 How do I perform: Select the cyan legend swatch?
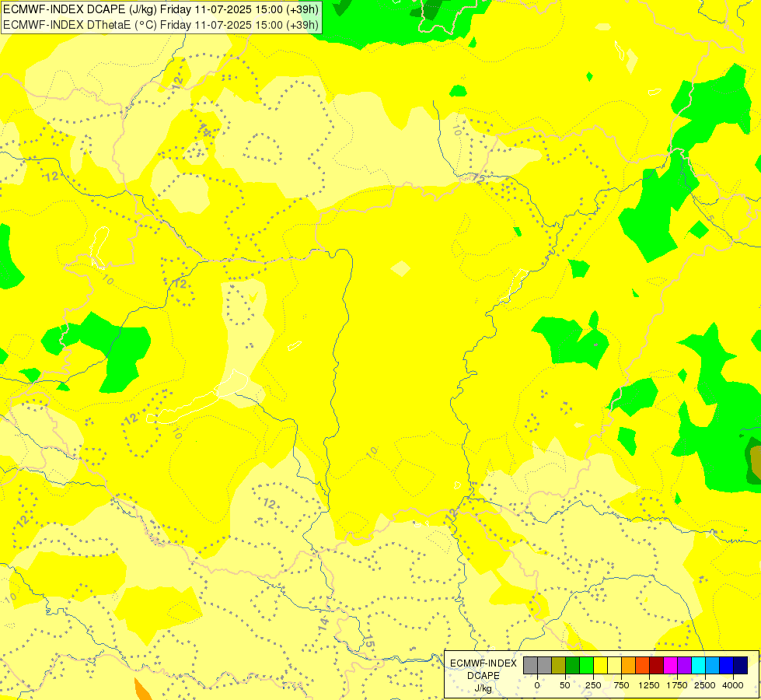698,666
